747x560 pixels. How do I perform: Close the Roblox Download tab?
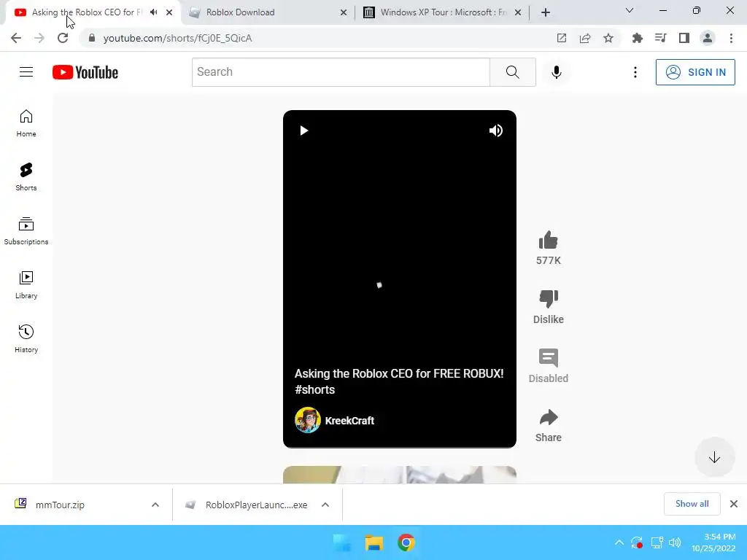[x=344, y=12]
